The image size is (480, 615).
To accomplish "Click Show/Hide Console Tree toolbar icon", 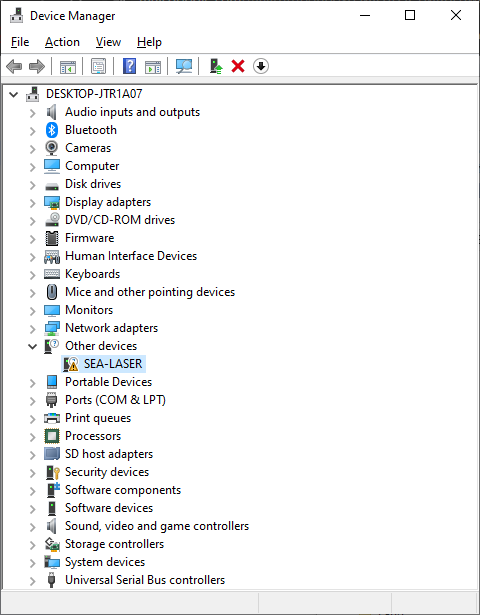I will 68,66.
